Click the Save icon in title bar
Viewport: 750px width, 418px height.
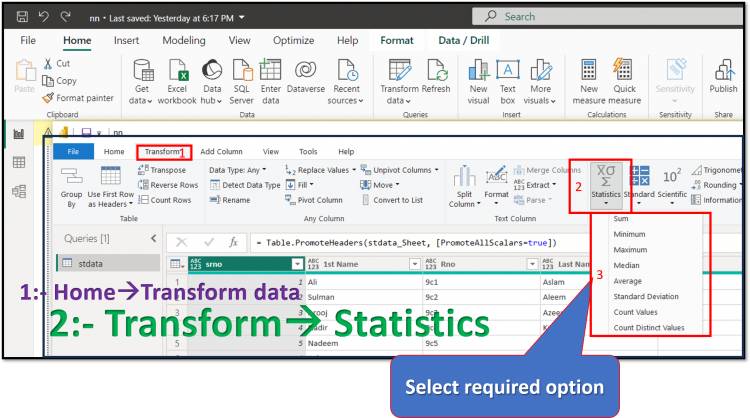click(22, 17)
